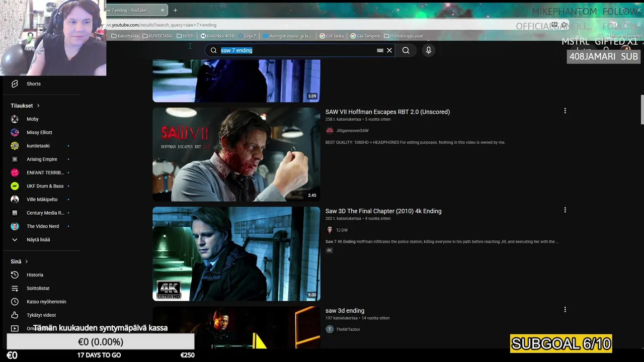Image resolution: width=644 pixels, height=362 pixels.
Task: Open the NERD bookmarks folder
Action: coord(185,36)
